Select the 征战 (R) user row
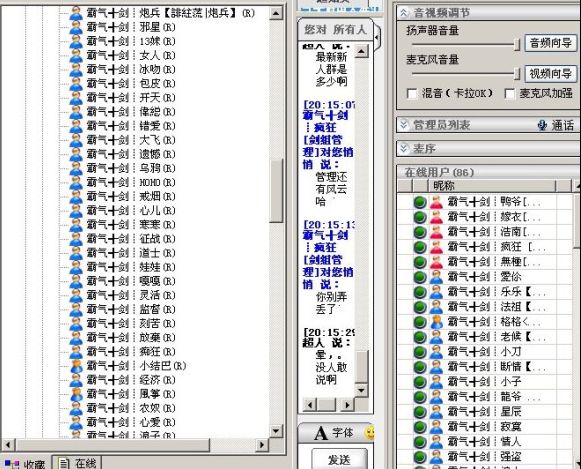The width and height of the screenshot is (581, 469). pyautogui.click(x=131, y=239)
